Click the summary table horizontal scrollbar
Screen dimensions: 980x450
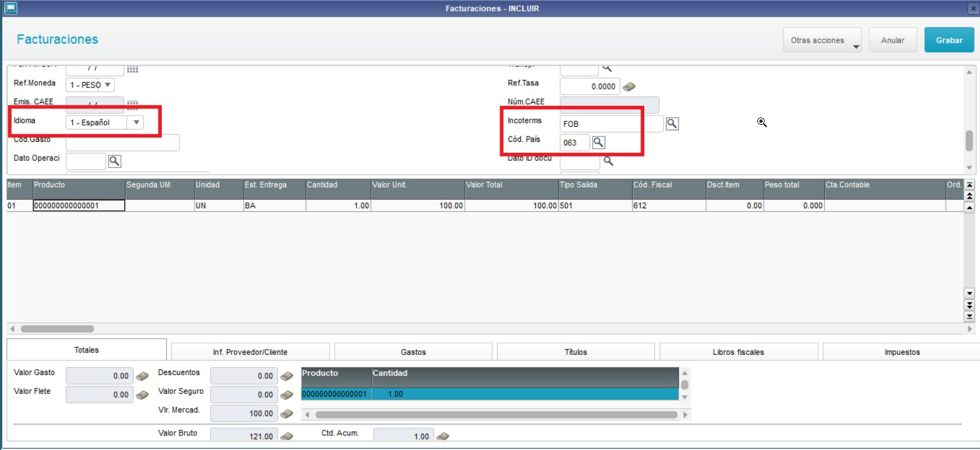point(496,415)
